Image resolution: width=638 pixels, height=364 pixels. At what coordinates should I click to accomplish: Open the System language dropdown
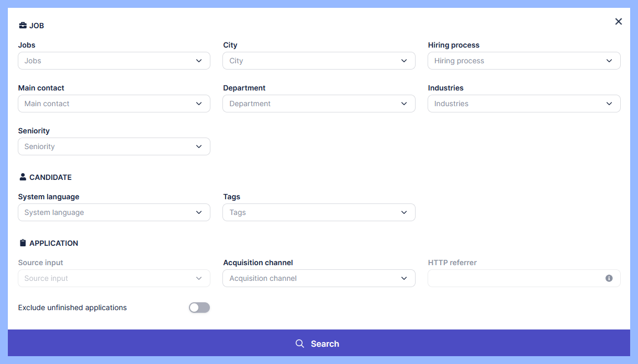(x=114, y=212)
